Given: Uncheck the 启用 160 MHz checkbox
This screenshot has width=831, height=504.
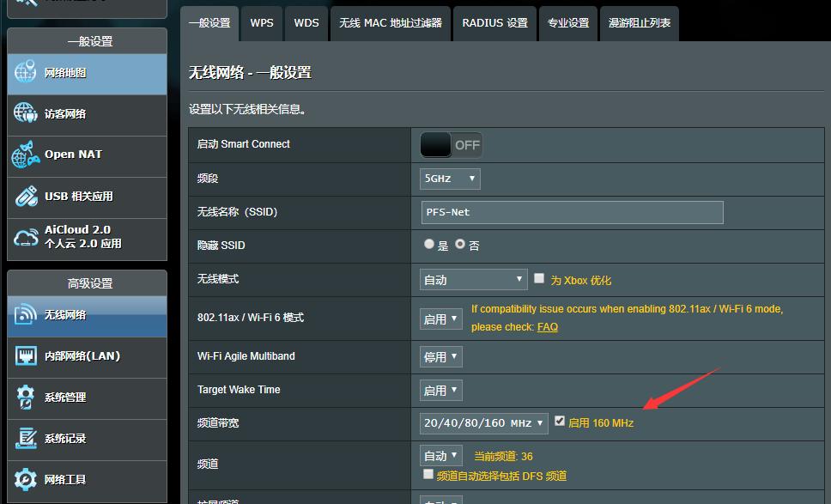Looking at the screenshot, I should (560, 421).
